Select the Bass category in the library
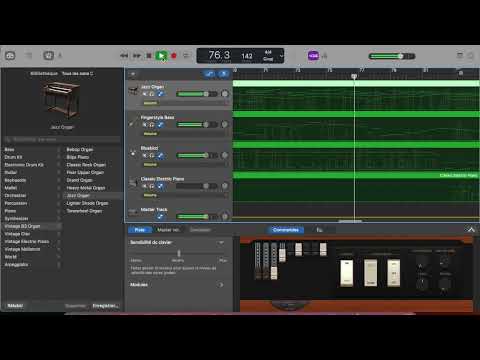Viewport: 480px width, 360px height. tap(9, 149)
